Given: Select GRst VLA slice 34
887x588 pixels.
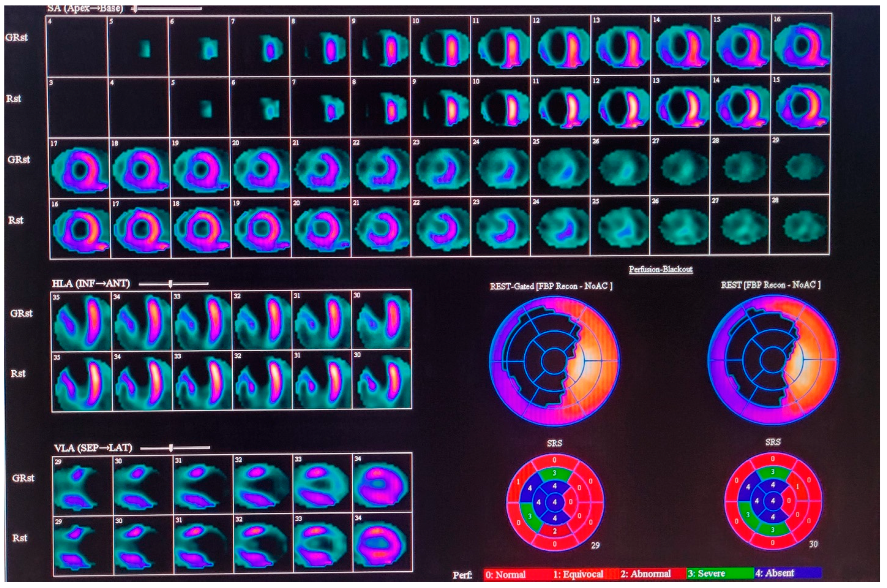Looking at the screenshot, I should click(x=382, y=483).
